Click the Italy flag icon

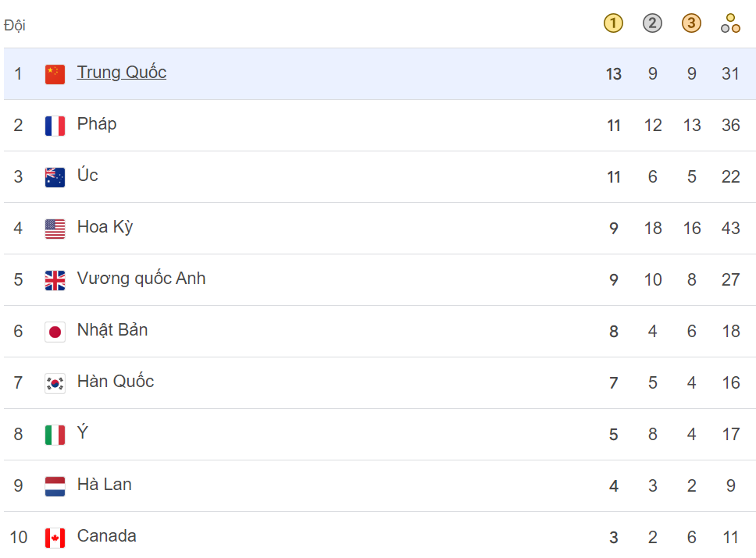[x=54, y=433]
